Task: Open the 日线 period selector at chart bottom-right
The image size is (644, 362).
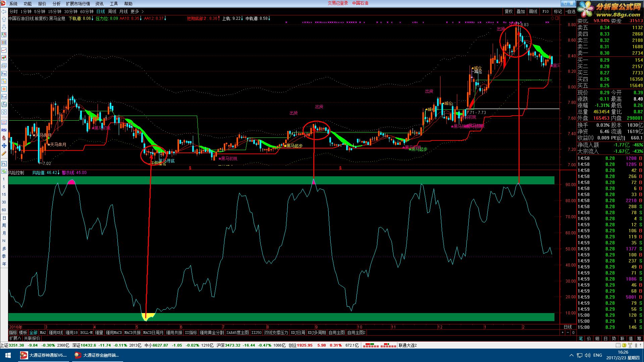Action: (x=568, y=327)
